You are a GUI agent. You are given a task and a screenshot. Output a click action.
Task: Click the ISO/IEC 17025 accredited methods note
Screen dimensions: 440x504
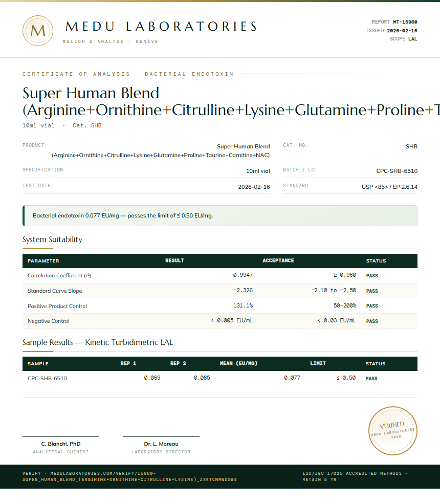click(x=355, y=476)
